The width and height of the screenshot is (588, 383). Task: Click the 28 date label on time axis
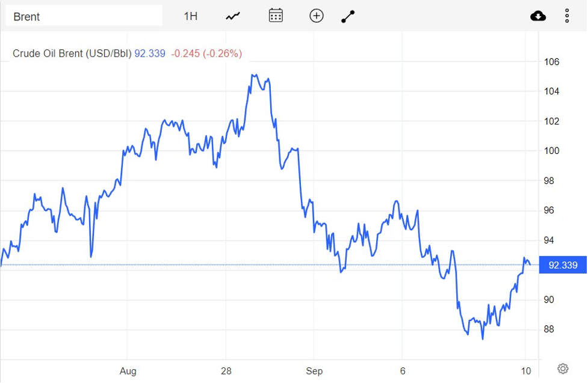[x=226, y=371]
